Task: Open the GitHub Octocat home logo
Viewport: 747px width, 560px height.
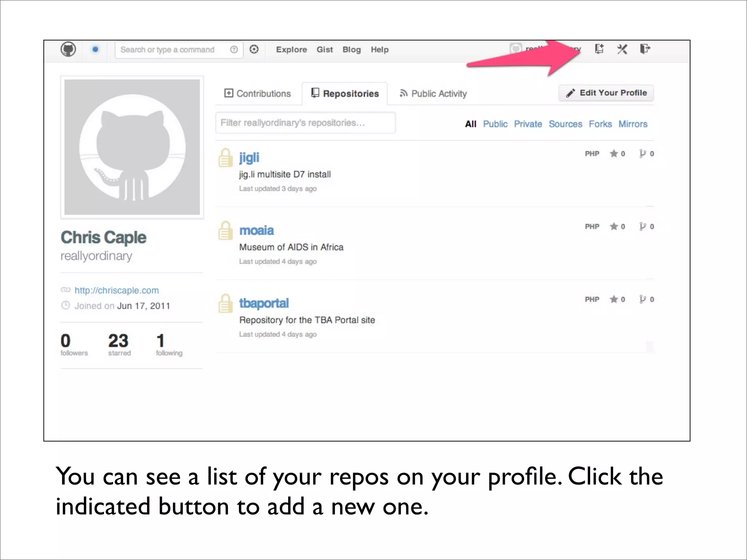Action: click(x=68, y=49)
